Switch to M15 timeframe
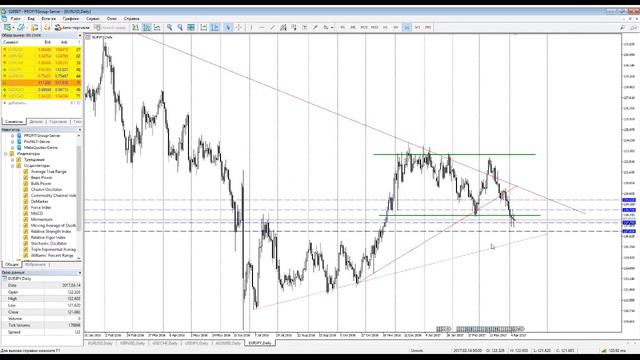Screen dimensions: 640x360 364,27
